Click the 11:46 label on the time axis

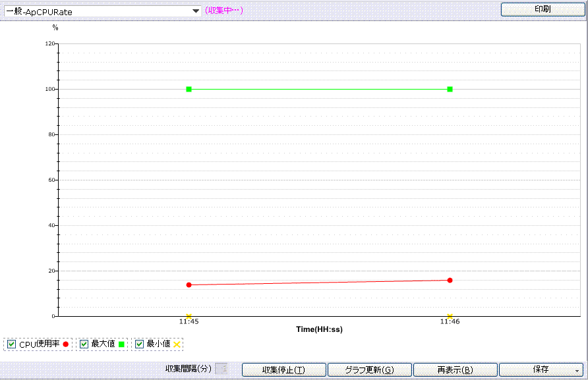[x=450, y=322]
